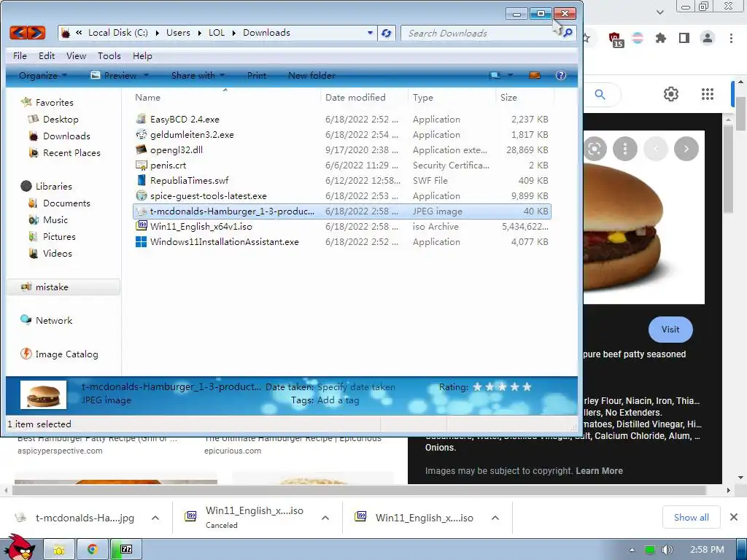Click the Search Downloads input field

point(481,33)
